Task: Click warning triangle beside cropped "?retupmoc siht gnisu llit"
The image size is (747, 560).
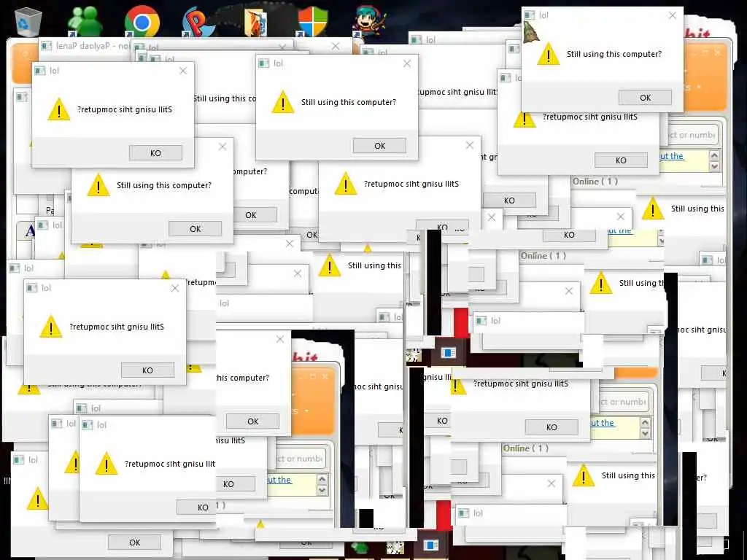Action: point(107,463)
